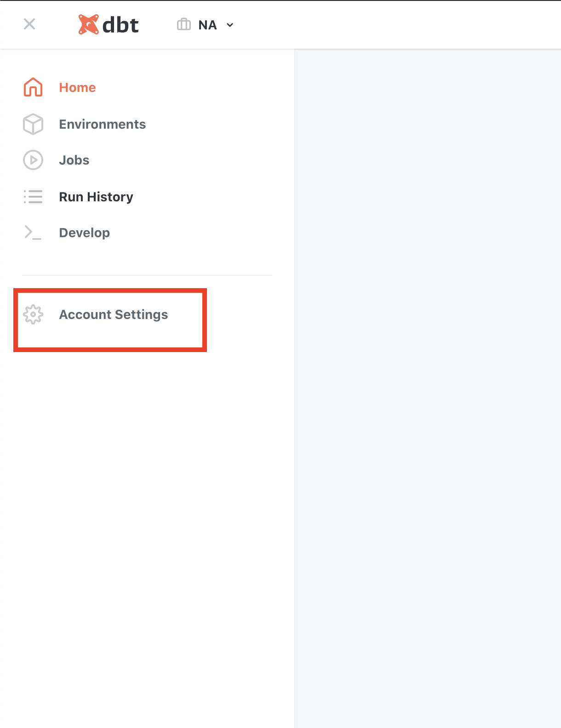Open the Develop IDE link
Screen dimensions: 561x728
coord(84,233)
